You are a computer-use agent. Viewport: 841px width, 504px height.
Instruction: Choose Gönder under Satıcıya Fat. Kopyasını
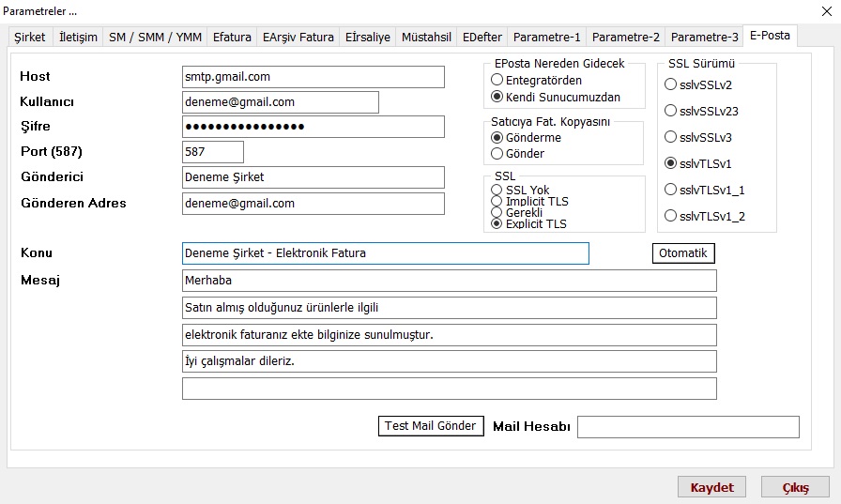497,154
